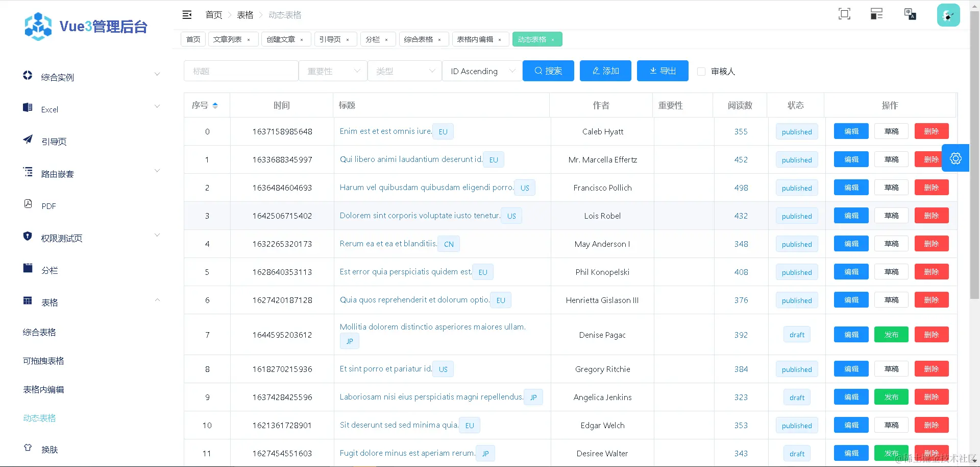The width and height of the screenshot is (980, 467).
Task: Open the 类型 filter dropdown
Action: pos(405,71)
